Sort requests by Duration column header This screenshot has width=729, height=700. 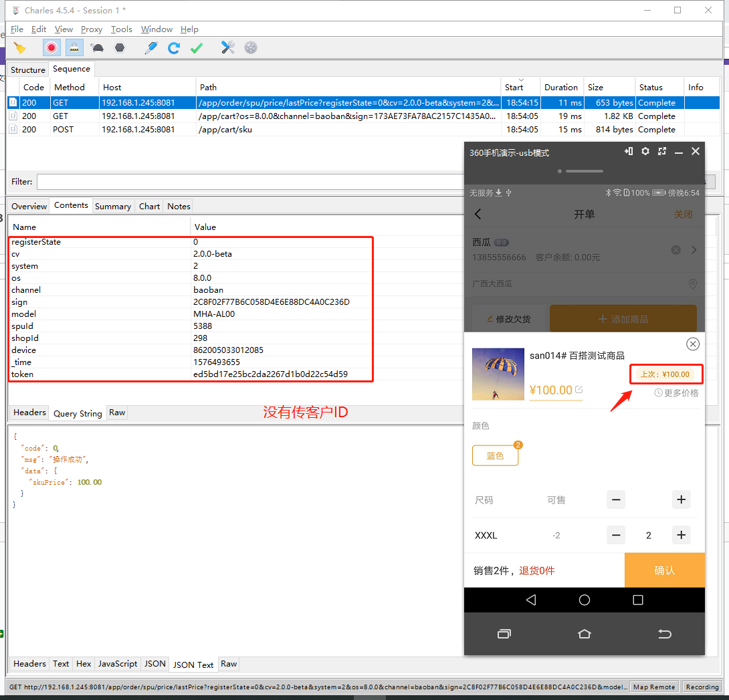561,87
